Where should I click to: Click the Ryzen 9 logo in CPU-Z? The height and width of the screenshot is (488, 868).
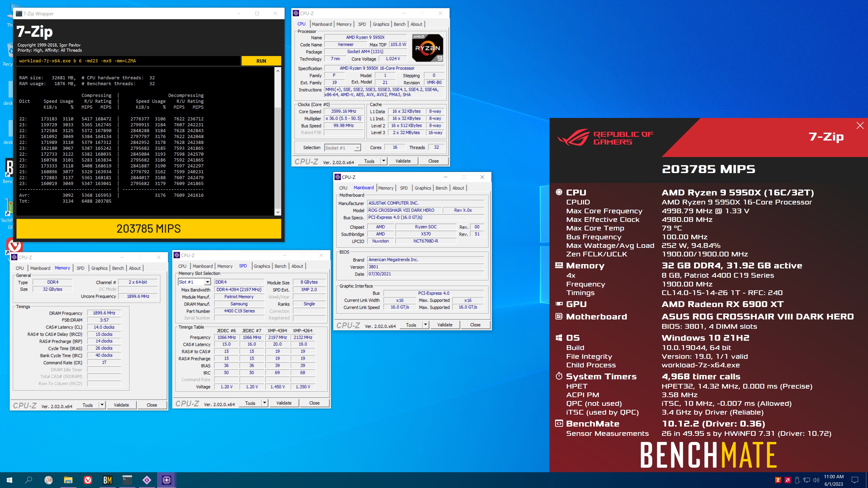tap(428, 48)
